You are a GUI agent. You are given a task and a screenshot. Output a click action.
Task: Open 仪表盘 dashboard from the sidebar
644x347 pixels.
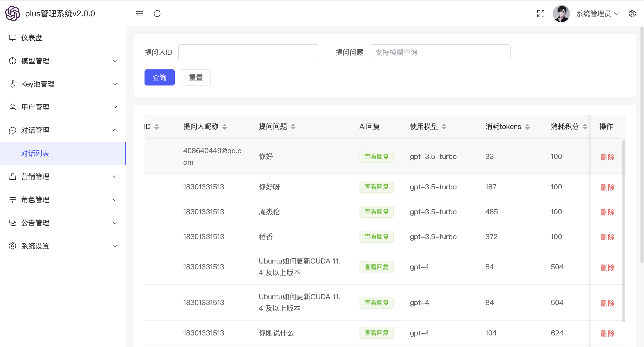click(32, 38)
